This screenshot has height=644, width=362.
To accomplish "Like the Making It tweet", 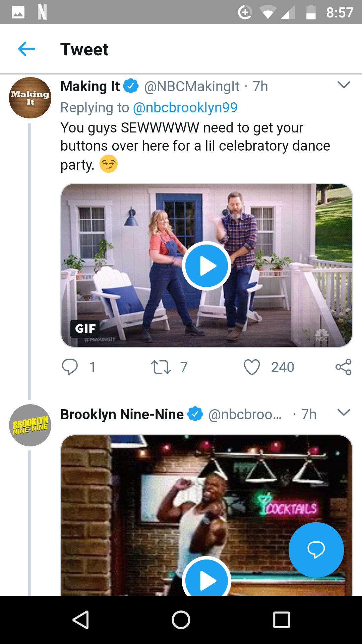I will [252, 367].
